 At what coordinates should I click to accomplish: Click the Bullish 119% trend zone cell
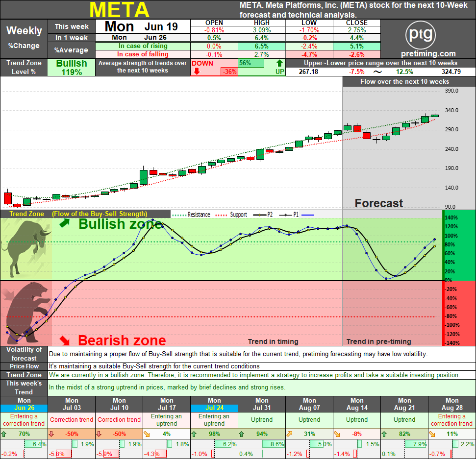tap(72, 67)
